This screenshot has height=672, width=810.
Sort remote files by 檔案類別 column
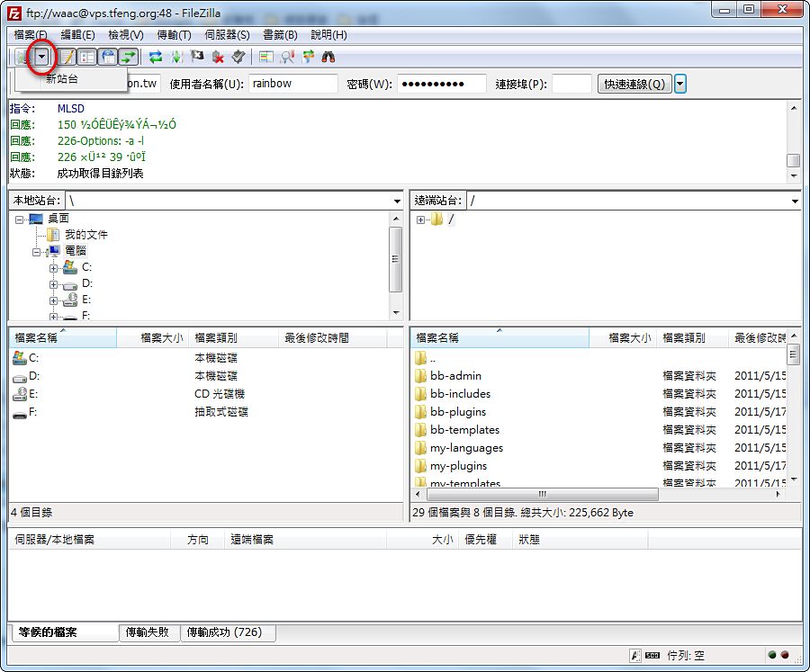[693, 338]
